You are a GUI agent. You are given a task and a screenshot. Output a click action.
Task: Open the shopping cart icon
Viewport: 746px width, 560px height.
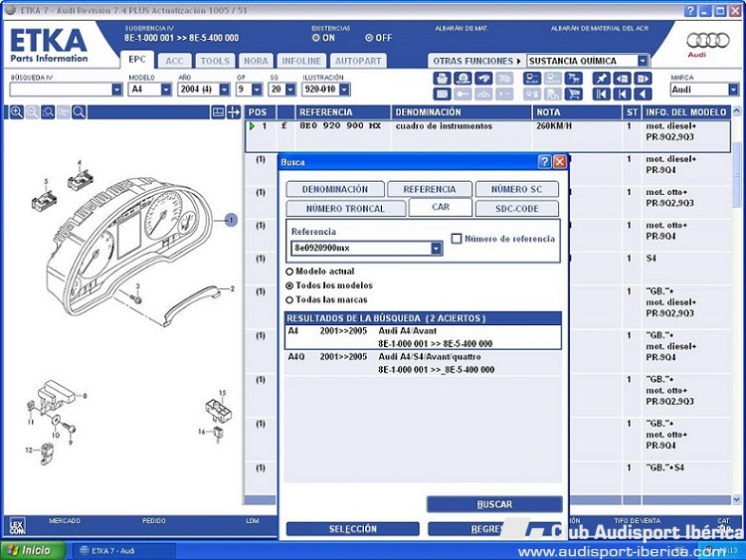click(573, 93)
